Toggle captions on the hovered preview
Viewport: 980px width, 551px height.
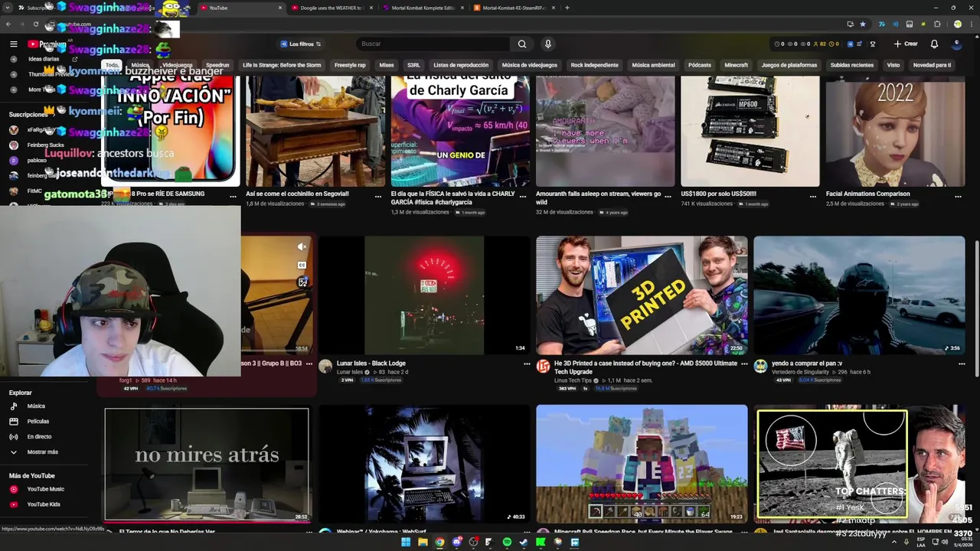point(302,265)
